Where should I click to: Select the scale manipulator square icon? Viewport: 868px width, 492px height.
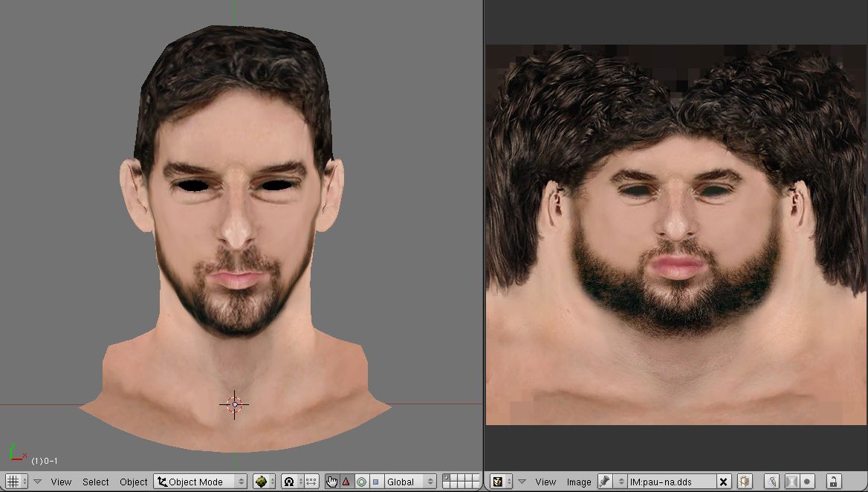pyautogui.click(x=375, y=482)
